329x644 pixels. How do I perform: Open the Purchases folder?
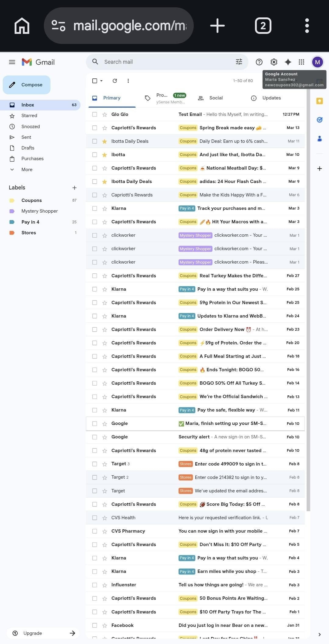click(40, 159)
